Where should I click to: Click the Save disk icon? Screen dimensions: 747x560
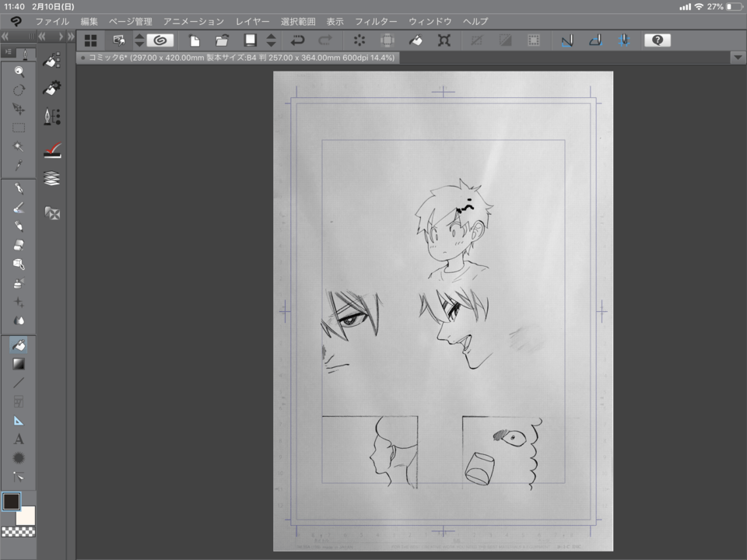coord(251,40)
